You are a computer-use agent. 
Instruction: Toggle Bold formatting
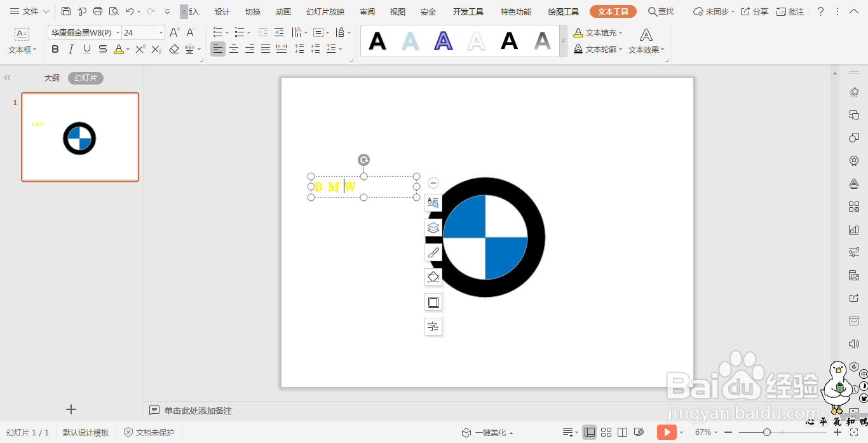click(x=55, y=49)
